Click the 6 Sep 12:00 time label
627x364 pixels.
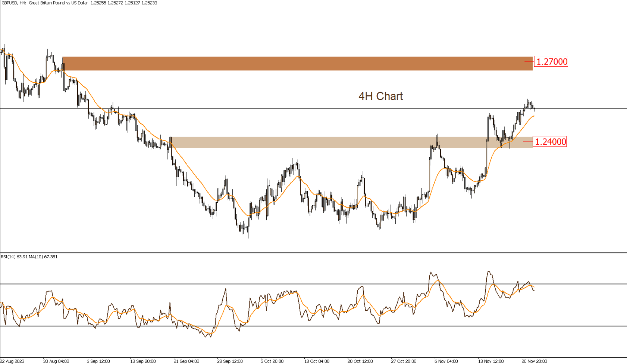coord(98,361)
